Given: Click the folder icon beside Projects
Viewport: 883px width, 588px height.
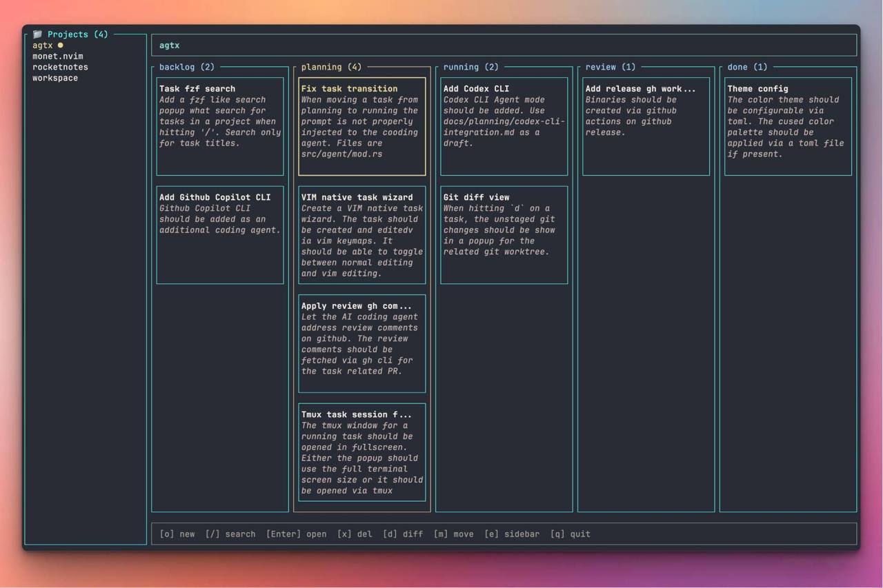Looking at the screenshot, I should (x=37, y=34).
